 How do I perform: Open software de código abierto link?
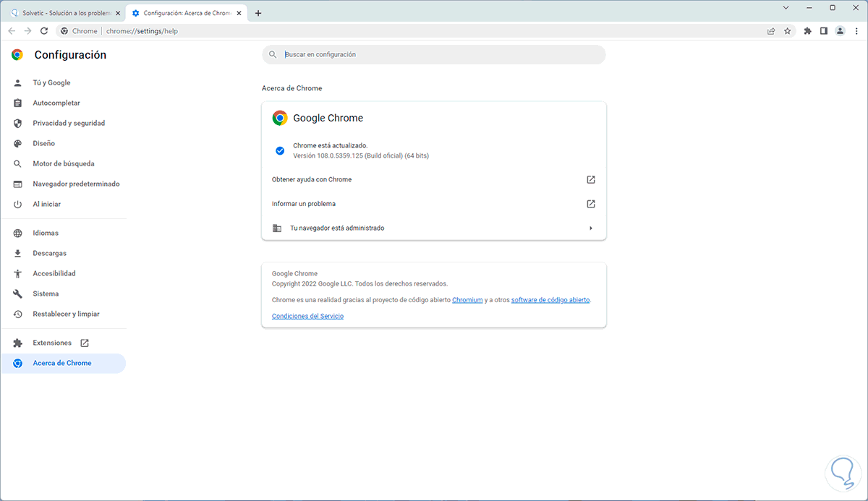tap(550, 299)
